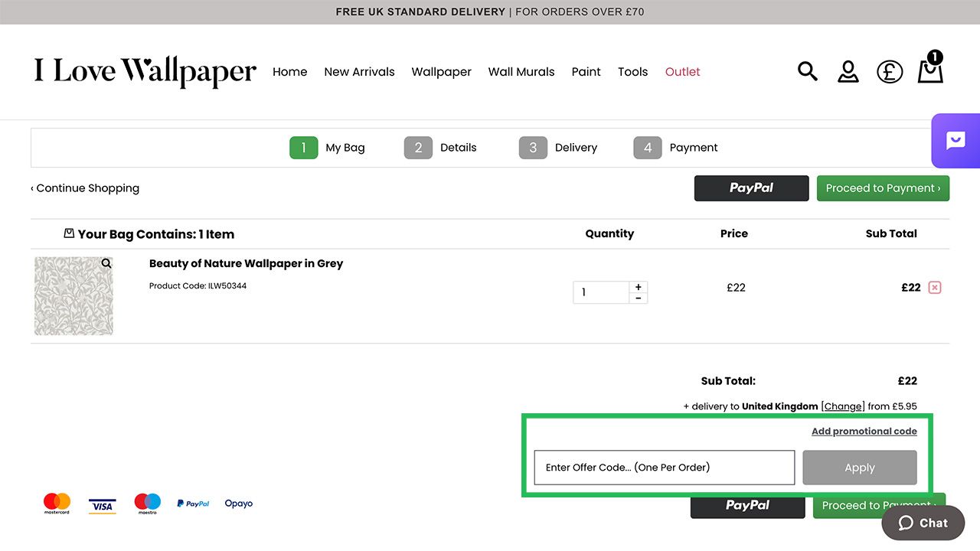Screen dimensions: 980x551
Task: Select step 3 Delivery
Action: point(558,148)
